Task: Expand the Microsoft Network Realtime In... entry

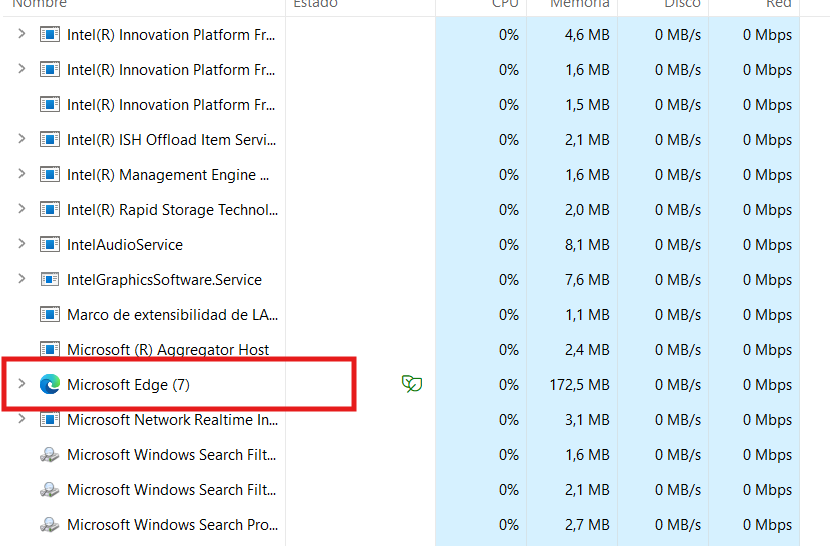Action: tap(22, 418)
